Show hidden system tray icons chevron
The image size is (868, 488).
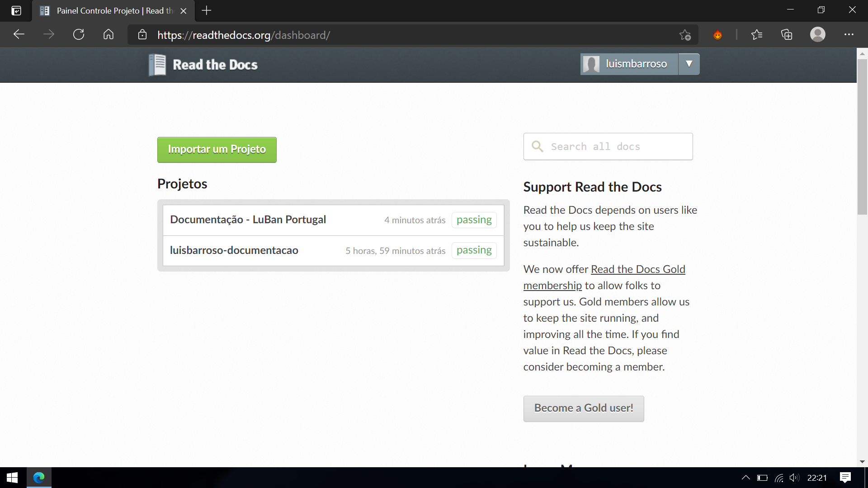(x=746, y=478)
